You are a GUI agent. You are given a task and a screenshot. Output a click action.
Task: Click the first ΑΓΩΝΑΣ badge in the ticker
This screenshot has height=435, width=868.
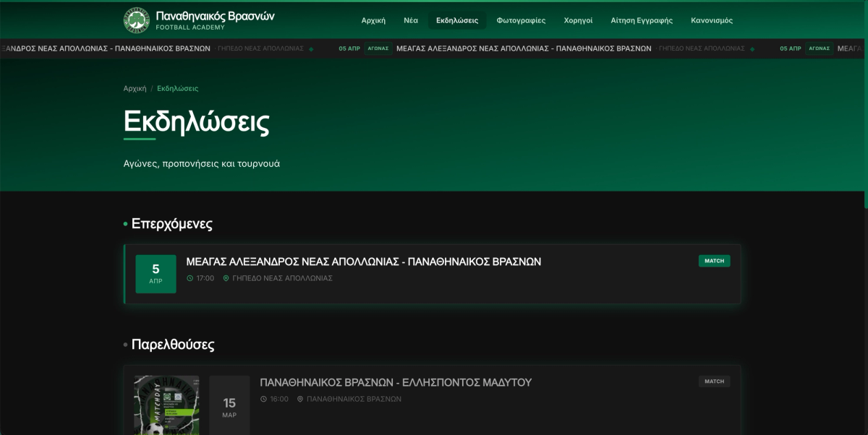point(378,48)
